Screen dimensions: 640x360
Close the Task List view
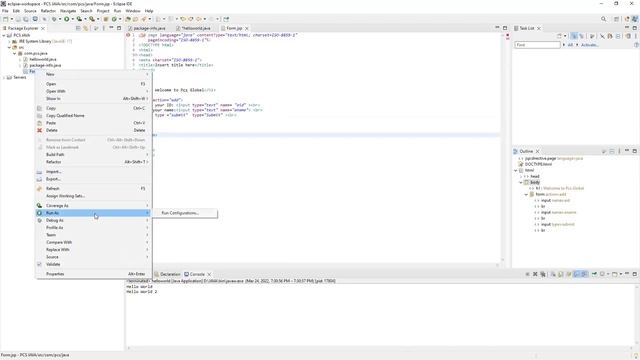point(539,28)
